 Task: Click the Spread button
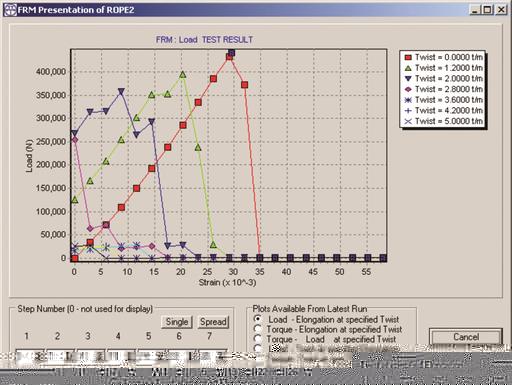[x=213, y=322]
